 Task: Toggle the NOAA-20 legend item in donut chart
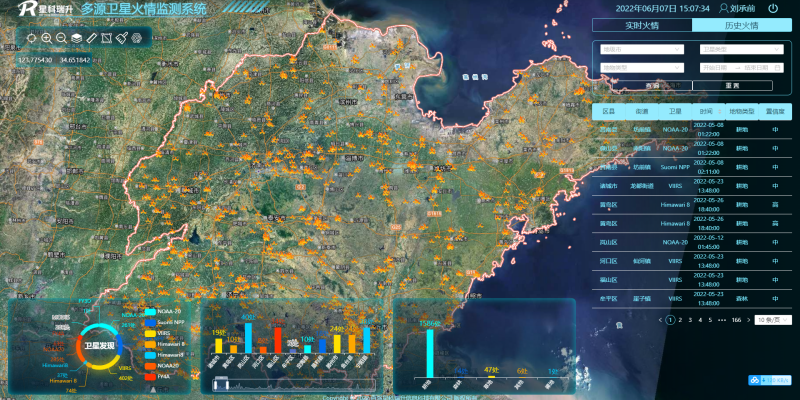pos(163,311)
